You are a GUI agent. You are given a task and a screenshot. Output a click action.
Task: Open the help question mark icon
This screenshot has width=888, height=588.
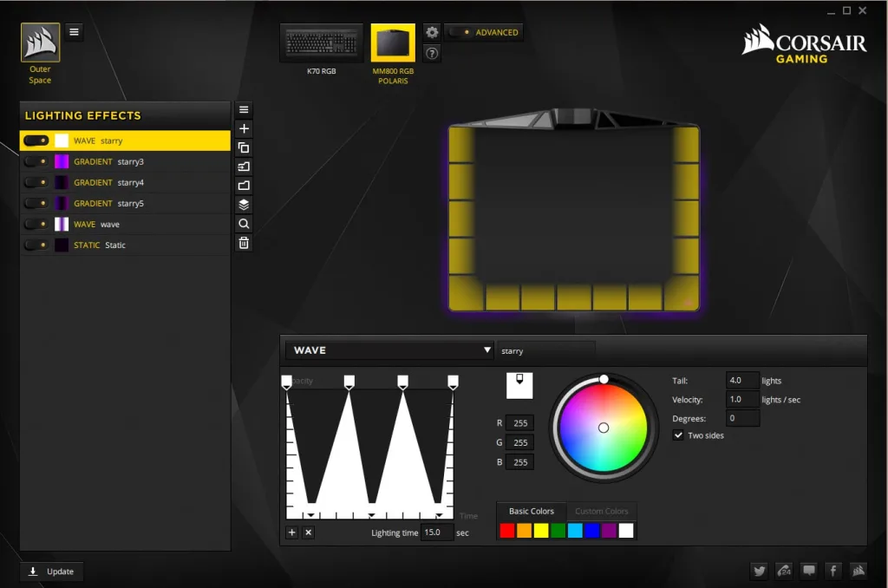coord(432,53)
